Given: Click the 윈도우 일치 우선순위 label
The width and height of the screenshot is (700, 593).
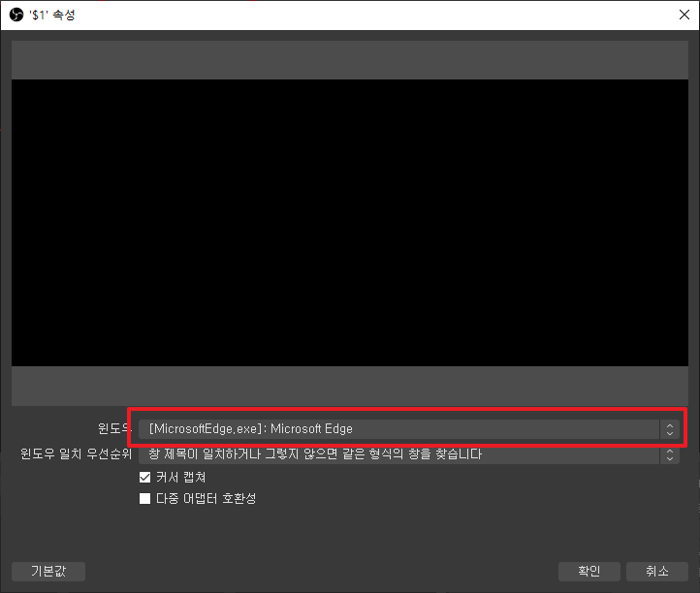Looking at the screenshot, I should (76, 454).
